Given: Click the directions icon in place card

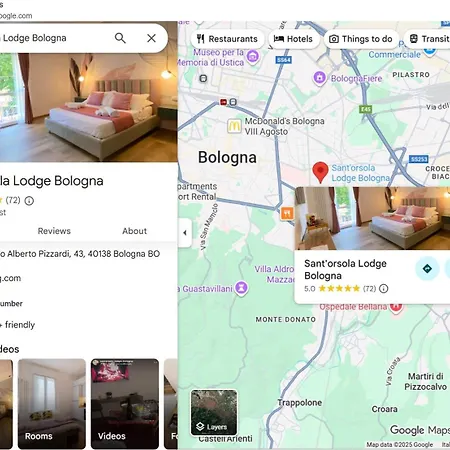Looking at the screenshot, I should point(427,269).
